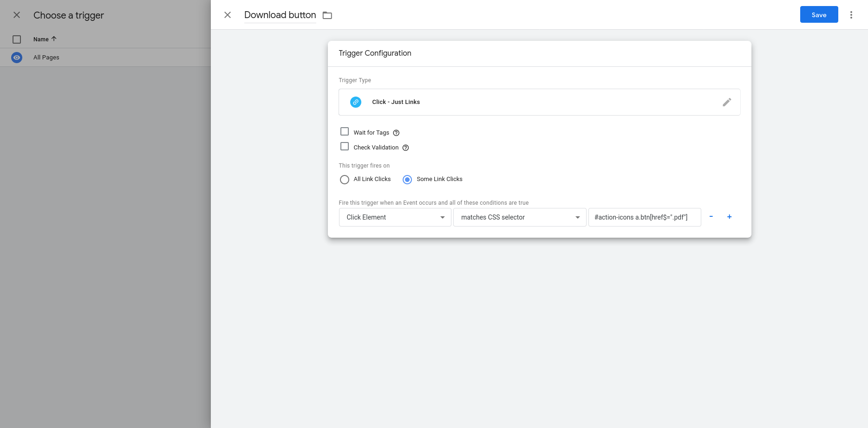Remove the condition with the minus icon
Screen dimensions: 868x428
[x=711, y=217]
